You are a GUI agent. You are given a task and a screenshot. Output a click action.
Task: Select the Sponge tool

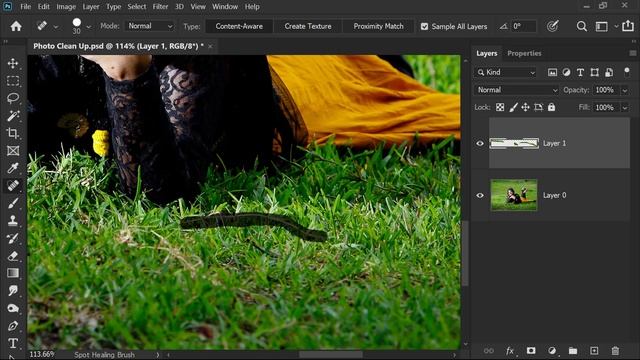click(x=13, y=308)
